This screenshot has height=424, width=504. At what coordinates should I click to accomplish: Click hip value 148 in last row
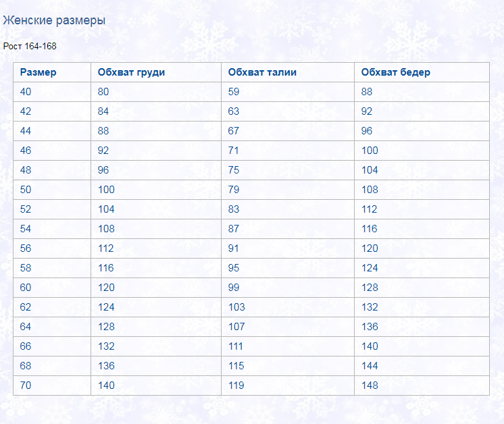coord(370,386)
